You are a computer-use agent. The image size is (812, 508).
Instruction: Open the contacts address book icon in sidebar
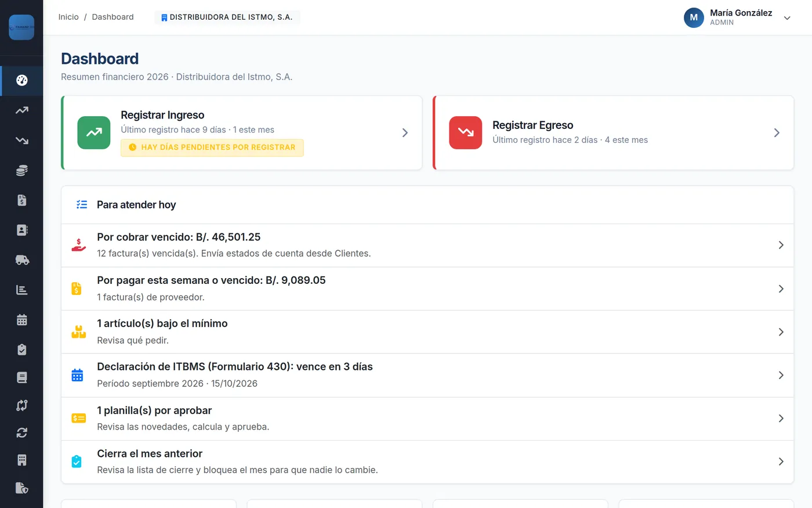22,230
